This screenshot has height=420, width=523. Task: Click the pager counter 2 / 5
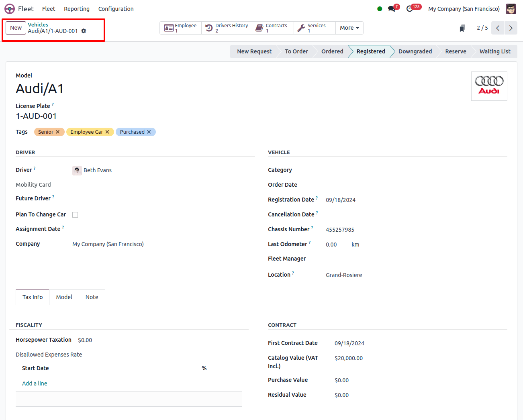coord(482,28)
